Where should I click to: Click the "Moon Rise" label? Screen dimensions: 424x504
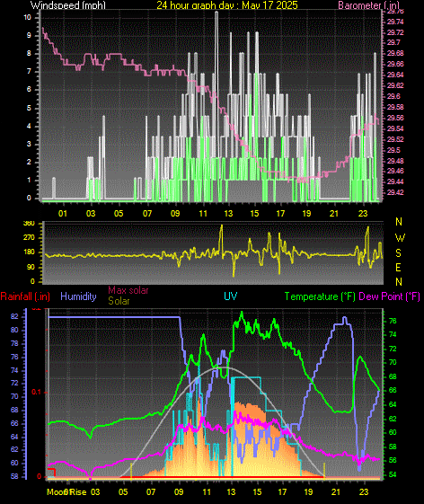[x=66, y=492]
